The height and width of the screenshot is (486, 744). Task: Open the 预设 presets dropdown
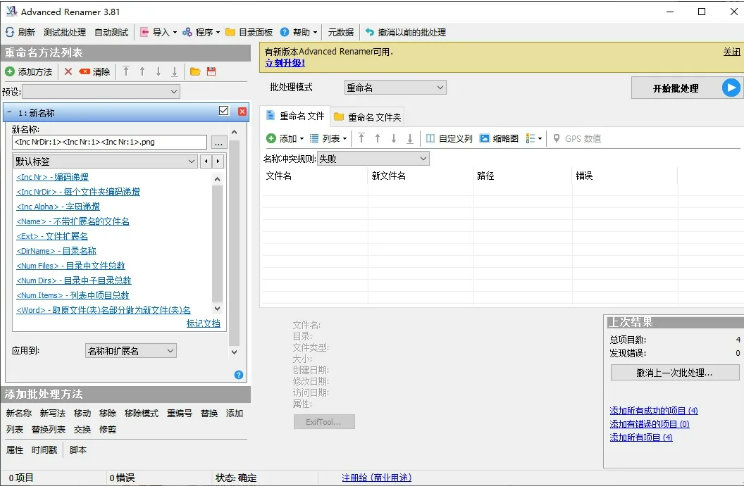[101, 91]
